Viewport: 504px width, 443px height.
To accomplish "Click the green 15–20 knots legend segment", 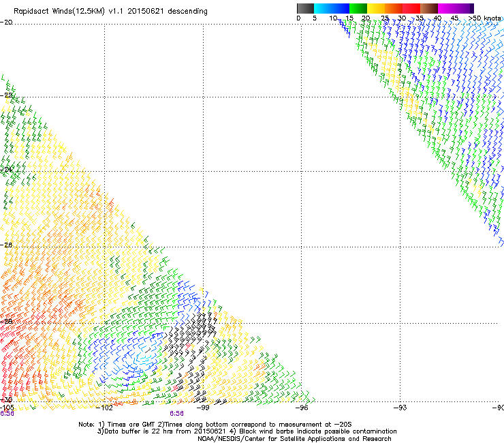I will coord(358,8).
